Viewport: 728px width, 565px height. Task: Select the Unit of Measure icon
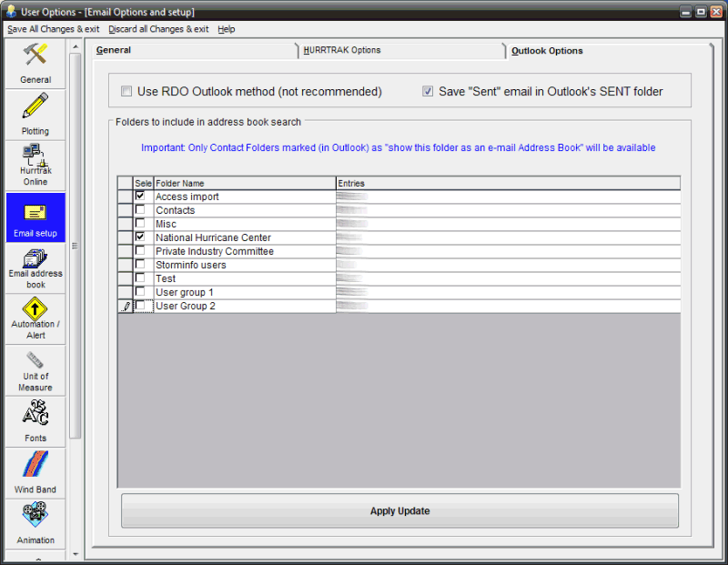(x=35, y=369)
